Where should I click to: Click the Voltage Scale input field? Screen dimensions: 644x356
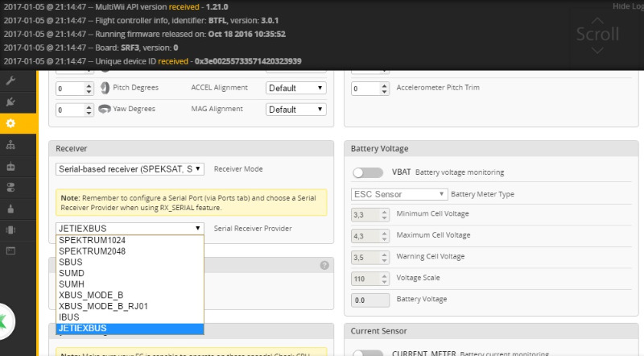[369, 279]
